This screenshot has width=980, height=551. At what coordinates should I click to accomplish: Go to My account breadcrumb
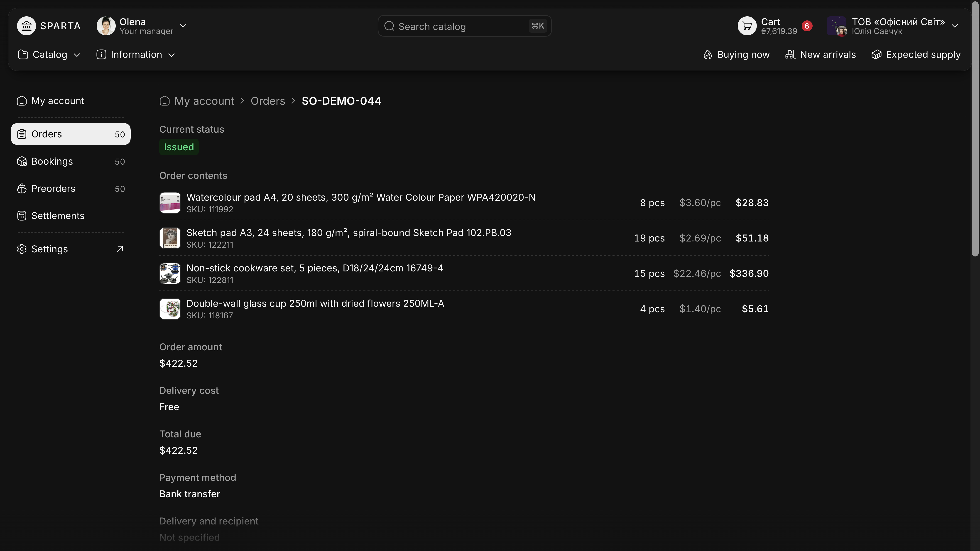pos(204,101)
